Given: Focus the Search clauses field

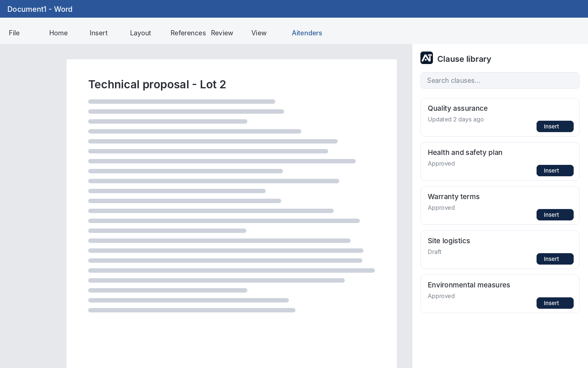Looking at the screenshot, I should pyautogui.click(x=500, y=81).
